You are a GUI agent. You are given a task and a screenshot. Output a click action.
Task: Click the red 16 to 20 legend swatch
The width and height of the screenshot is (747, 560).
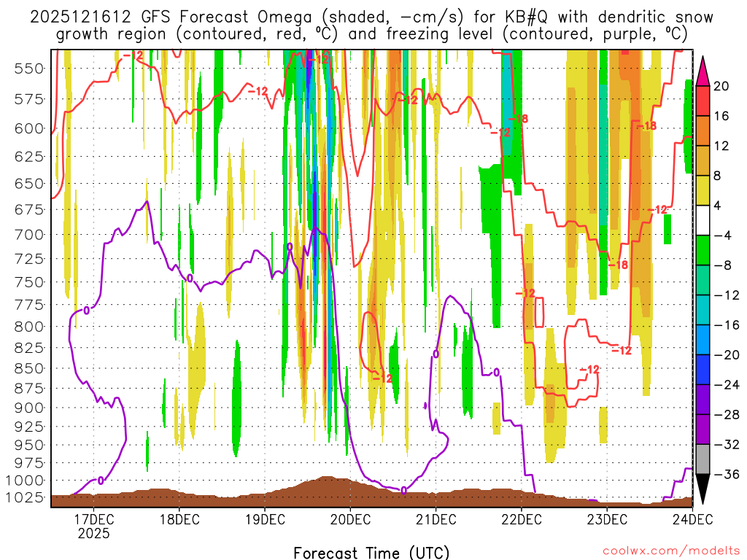[703, 101]
